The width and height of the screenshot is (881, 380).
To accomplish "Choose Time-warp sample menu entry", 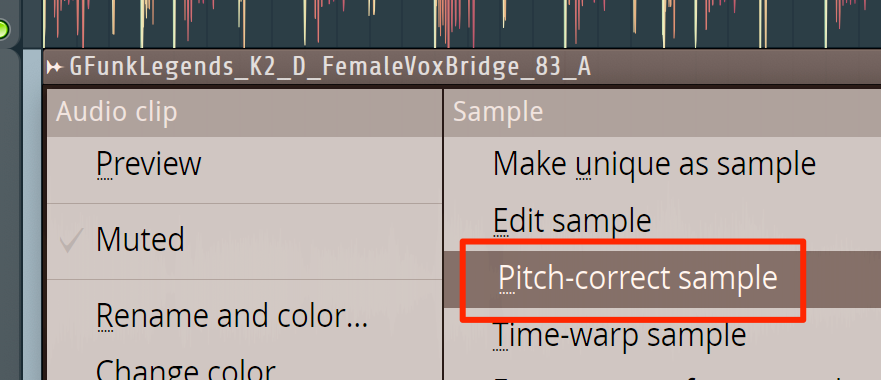I will click(619, 335).
